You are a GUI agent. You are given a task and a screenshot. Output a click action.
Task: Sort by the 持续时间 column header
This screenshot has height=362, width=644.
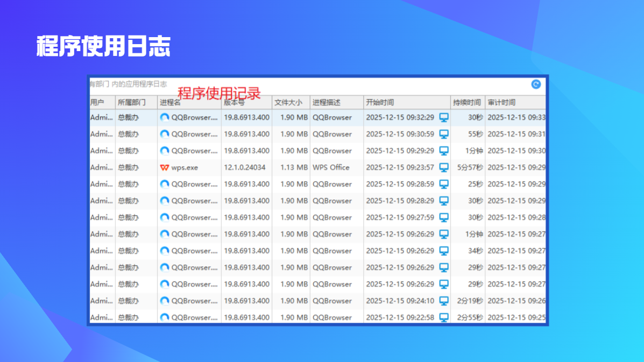pyautogui.click(x=467, y=102)
